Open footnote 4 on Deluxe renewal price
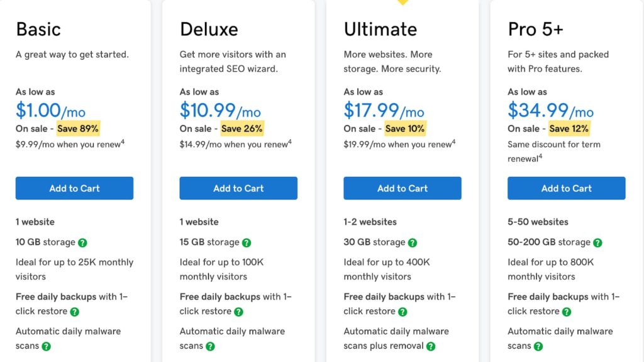Image resolution: width=644 pixels, height=362 pixels. [289, 142]
